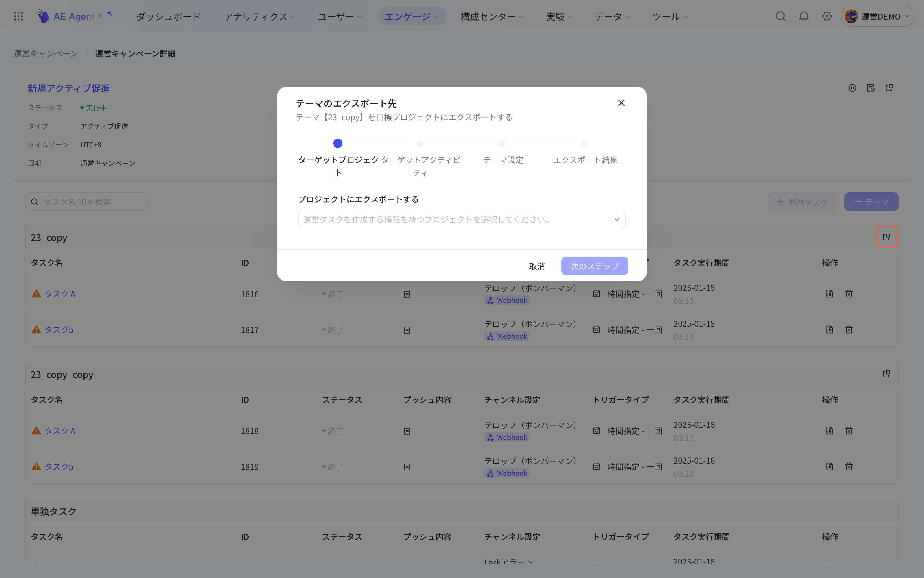
Task: Click the ターゲットプロジェクト step indicator
Action: (338, 144)
